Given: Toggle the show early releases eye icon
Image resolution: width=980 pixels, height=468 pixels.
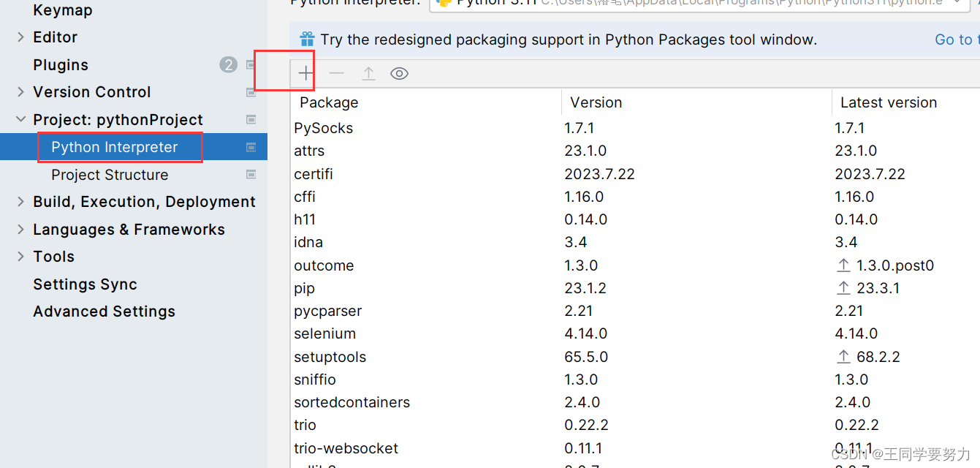Looking at the screenshot, I should click(x=399, y=73).
